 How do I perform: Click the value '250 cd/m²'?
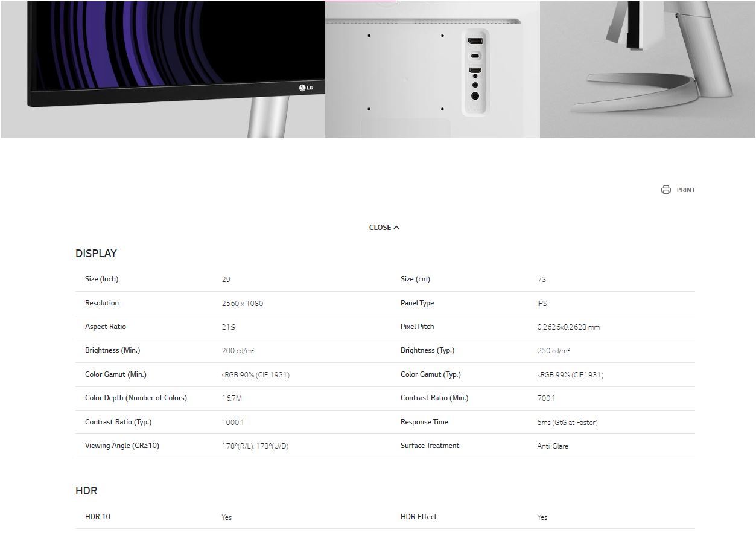click(x=553, y=351)
